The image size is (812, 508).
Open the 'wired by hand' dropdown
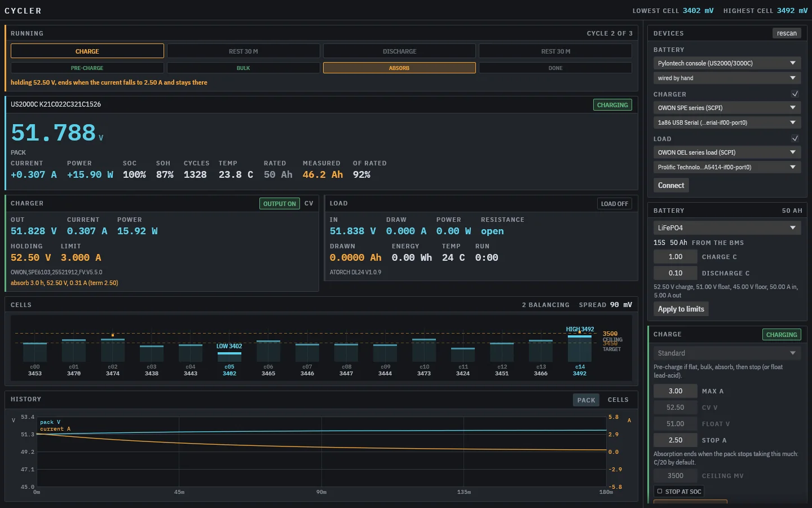point(727,78)
